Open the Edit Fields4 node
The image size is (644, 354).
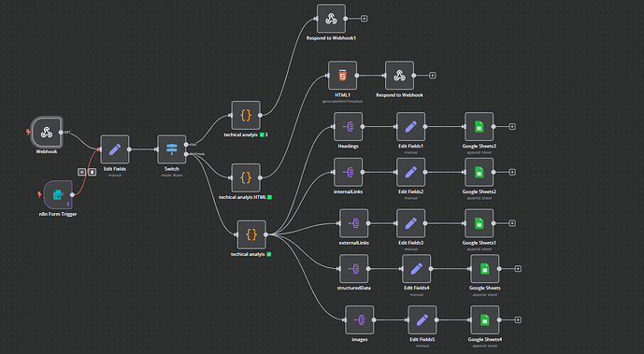[417, 269]
